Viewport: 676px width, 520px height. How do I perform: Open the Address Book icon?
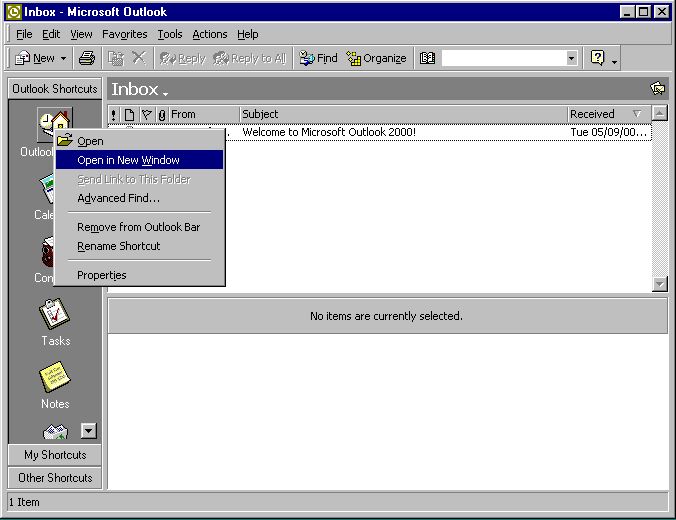(x=427, y=58)
